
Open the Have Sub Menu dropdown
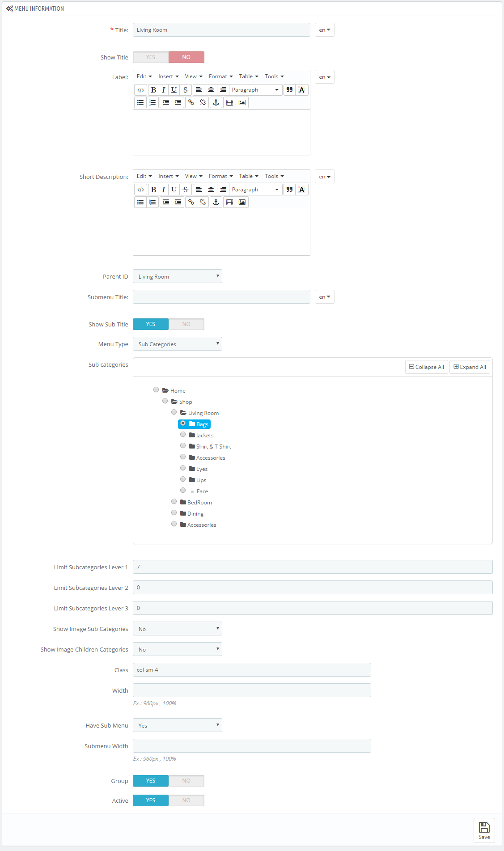pos(178,725)
